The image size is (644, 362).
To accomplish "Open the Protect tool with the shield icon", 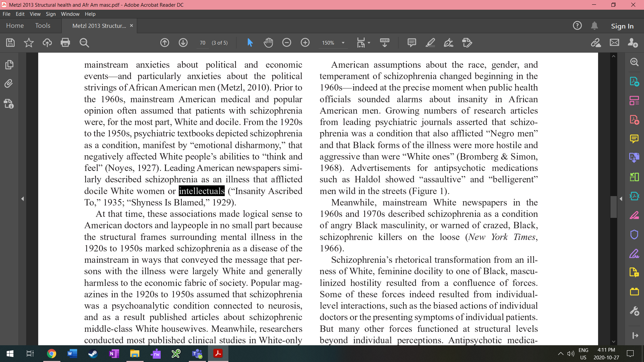I will pos(634,234).
